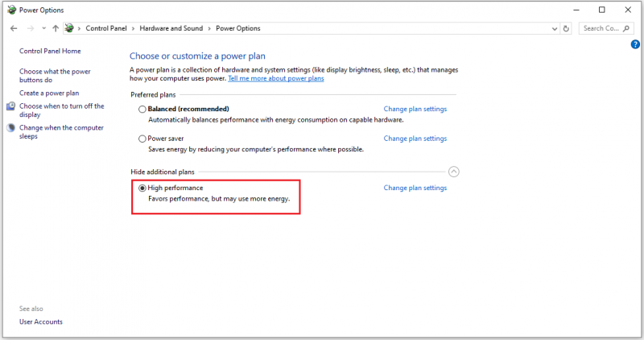Click Favors performance description text
Image resolution: width=644 pixels, height=340 pixels.
[219, 199]
